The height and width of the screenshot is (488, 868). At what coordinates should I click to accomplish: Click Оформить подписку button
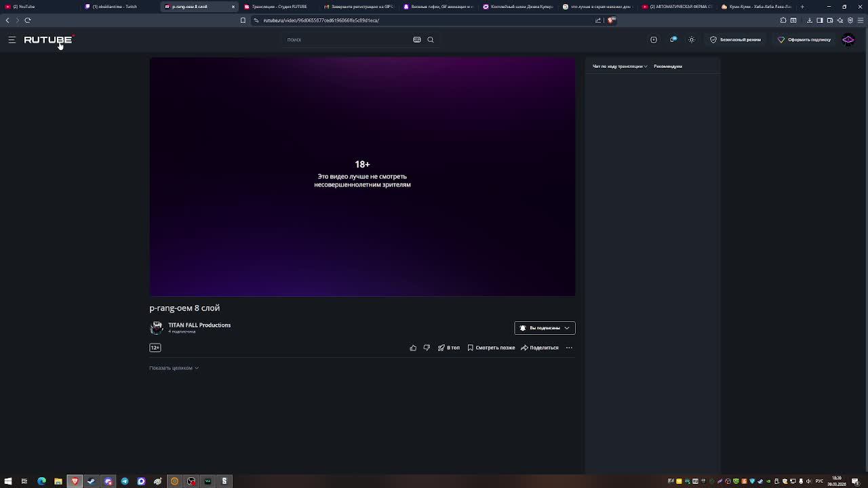point(804,39)
